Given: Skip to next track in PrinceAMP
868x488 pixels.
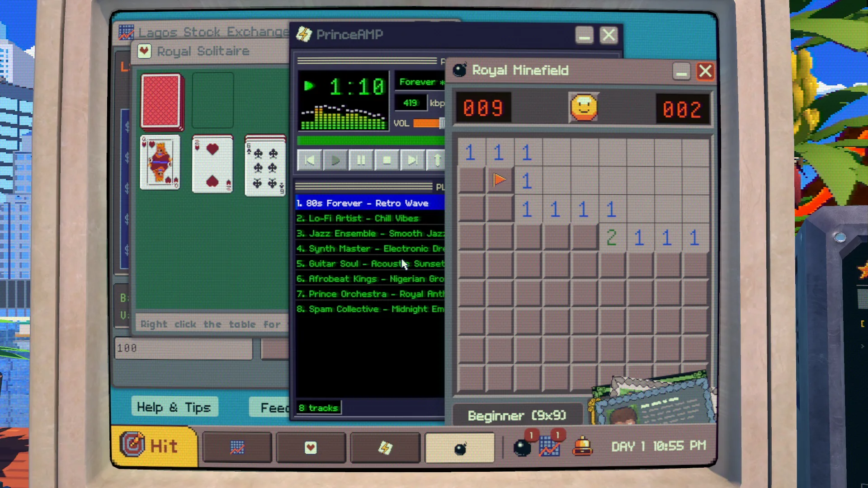Looking at the screenshot, I should pos(412,160).
